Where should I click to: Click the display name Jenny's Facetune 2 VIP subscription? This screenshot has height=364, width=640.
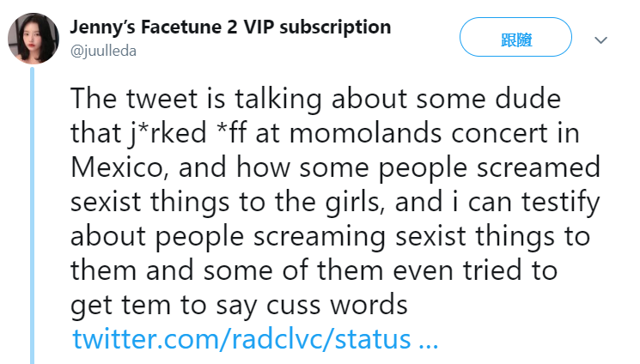pyautogui.click(x=230, y=27)
